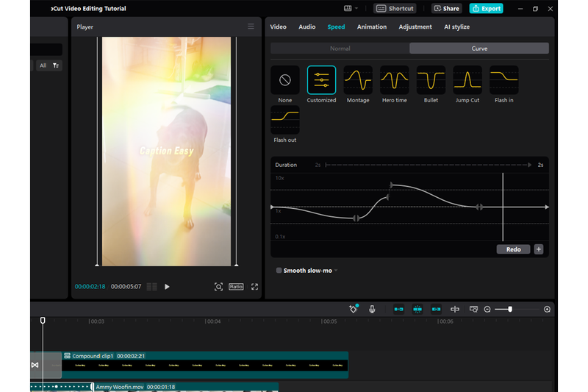Image resolution: width=588 pixels, height=392 pixels.
Task: Pick the Flash in curve preset
Action: pos(503,80)
